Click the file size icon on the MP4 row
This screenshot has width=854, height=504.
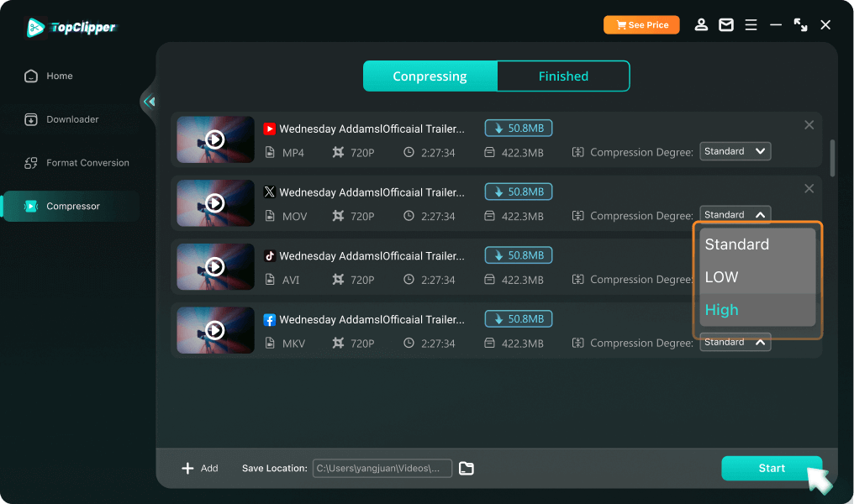point(490,152)
